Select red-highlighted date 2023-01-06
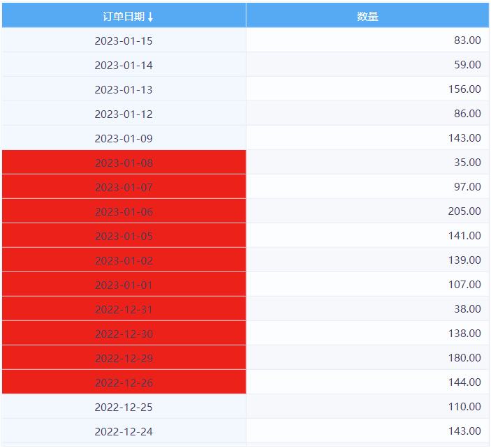The height and width of the screenshot is (448, 491). click(124, 211)
